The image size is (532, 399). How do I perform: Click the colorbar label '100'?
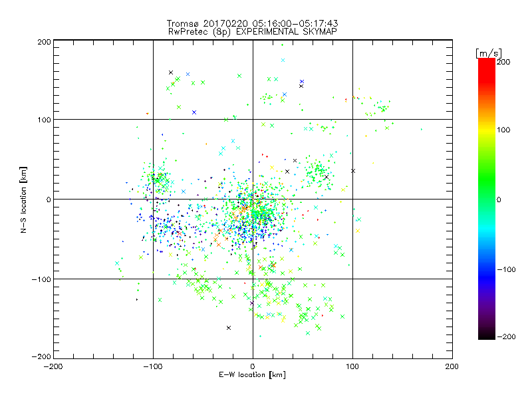pos(503,130)
